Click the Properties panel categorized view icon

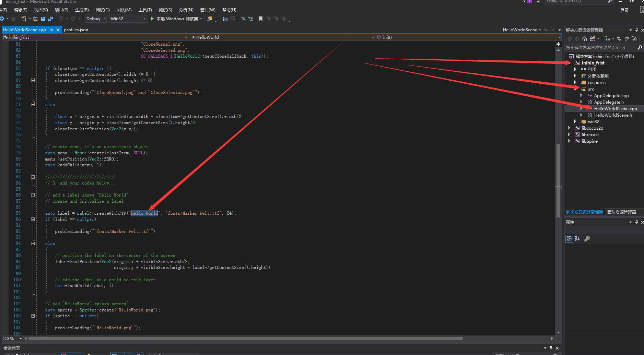tap(569, 239)
